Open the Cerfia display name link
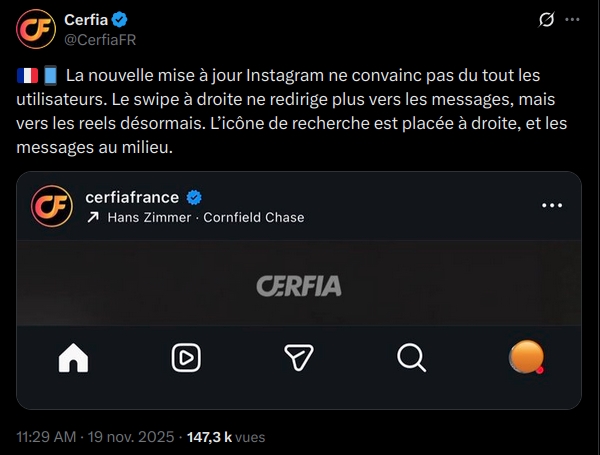Screen dimensions: 600x455 click(x=87, y=19)
